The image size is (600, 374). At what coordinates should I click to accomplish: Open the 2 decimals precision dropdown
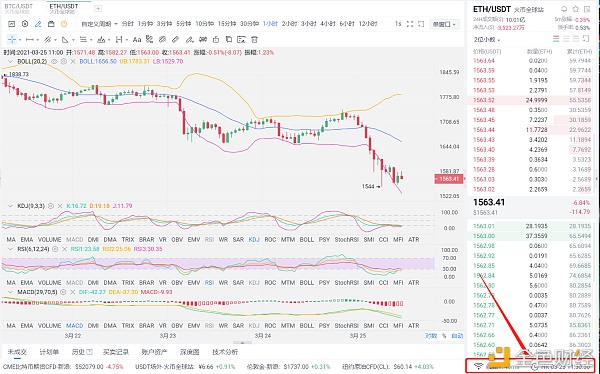[x=487, y=39]
